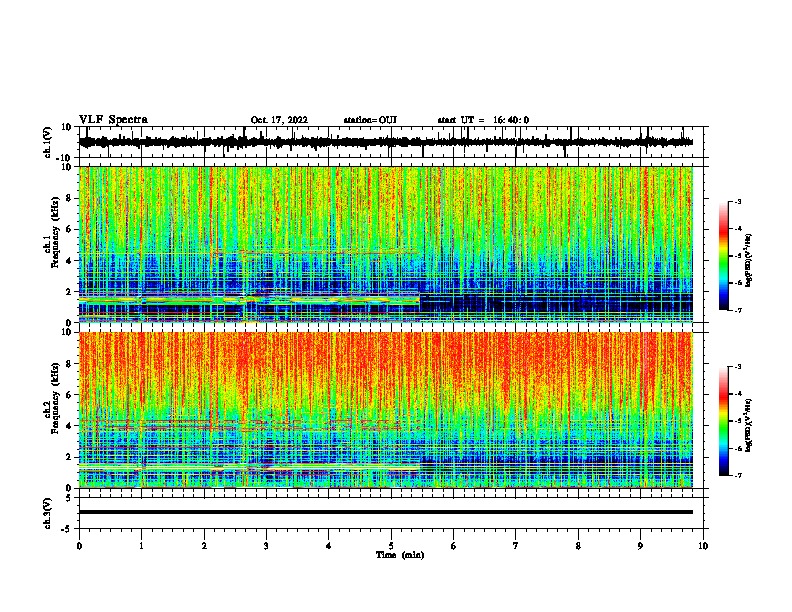This screenshot has width=792, height=612.
Task: Click the time axis tick label "7"
Action: click(516, 546)
